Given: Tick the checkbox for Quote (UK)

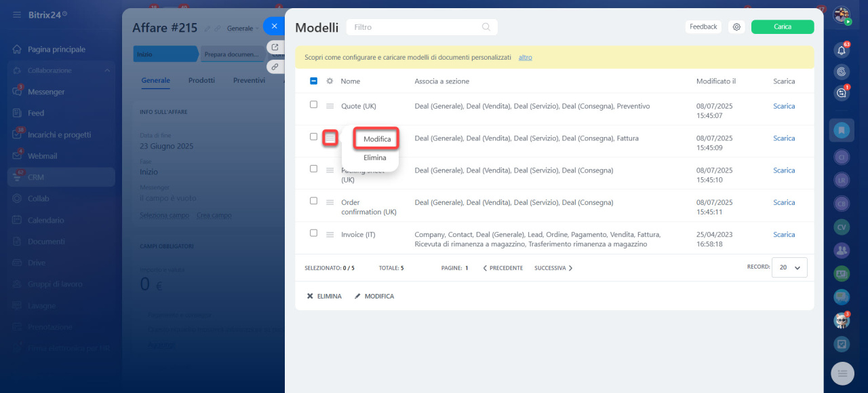Looking at the screenshot, I should click(313, 105).
